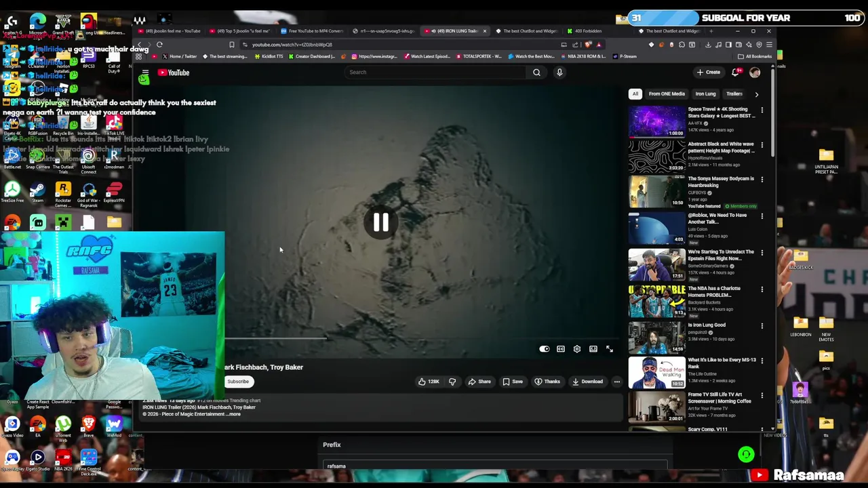868x488 pixels.
Task: Open options for Is Iron Lung Good
Action: 762,326
